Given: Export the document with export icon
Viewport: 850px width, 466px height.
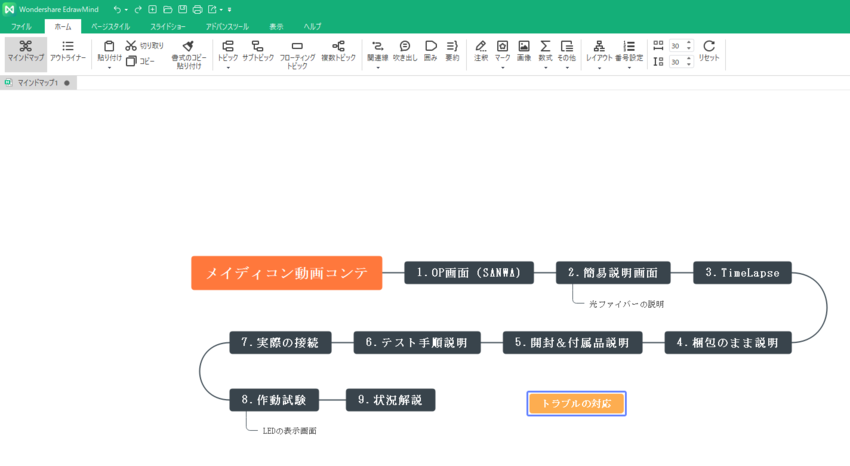Looking at the screenshot, I should click(212, 9).
